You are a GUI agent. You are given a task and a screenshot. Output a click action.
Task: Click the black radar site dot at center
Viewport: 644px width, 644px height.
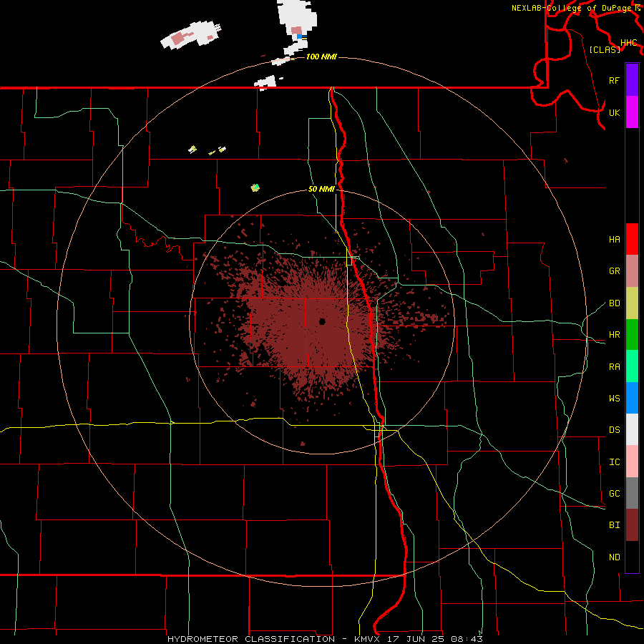[x=323, y=321]
